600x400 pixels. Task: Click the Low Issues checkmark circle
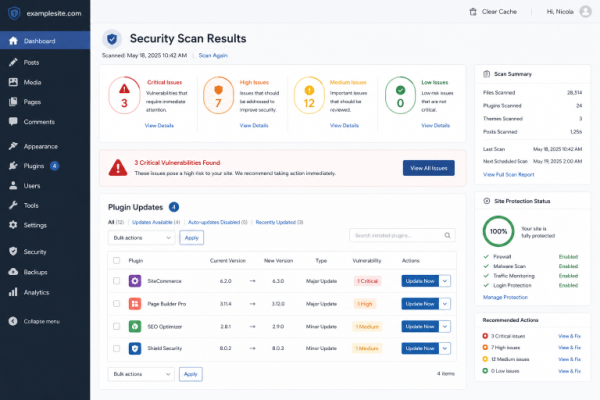pos(400,95)
